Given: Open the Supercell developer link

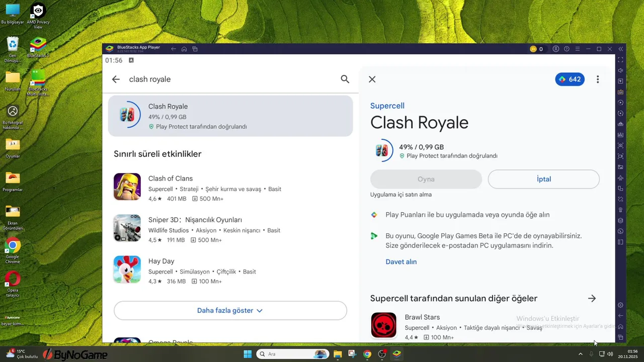Looking at the screenshot, I should point(387,106).
